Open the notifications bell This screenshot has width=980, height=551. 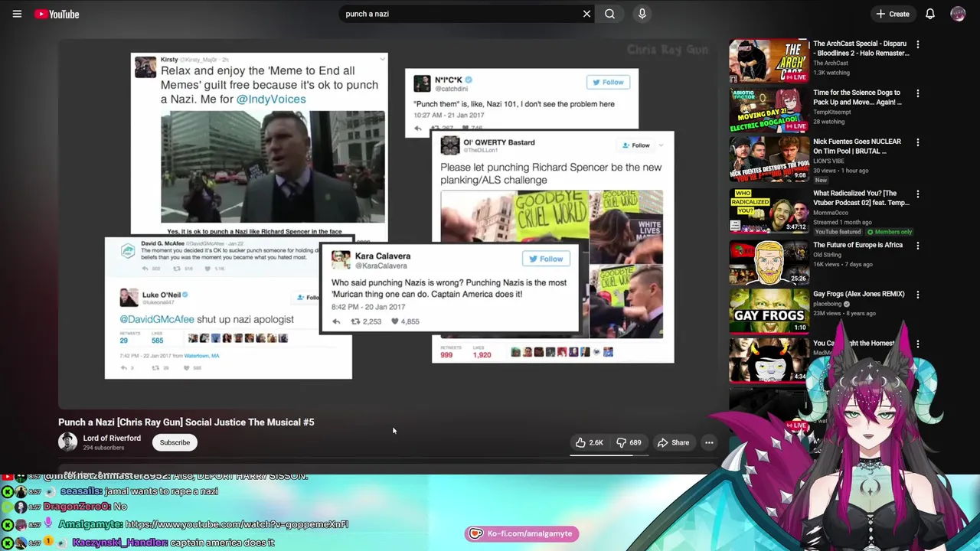(930, 14)
